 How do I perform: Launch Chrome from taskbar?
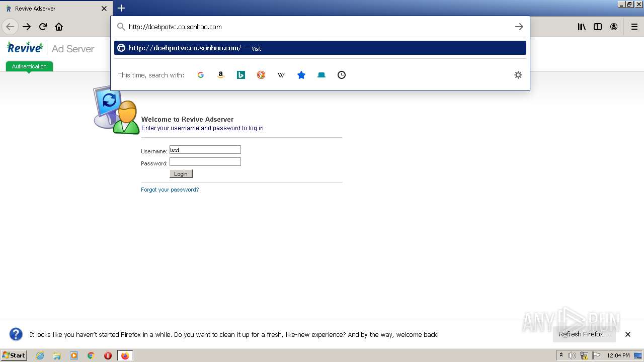(91, 355)
